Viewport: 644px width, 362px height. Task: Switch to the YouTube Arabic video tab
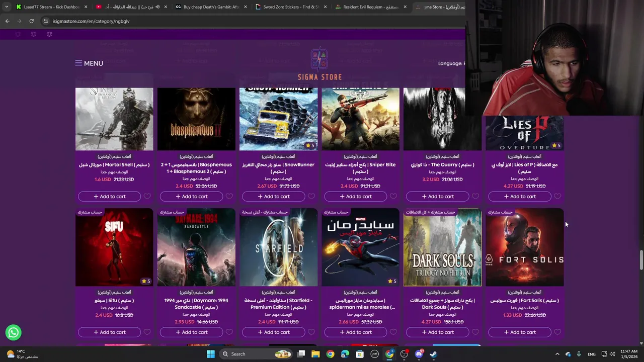(132, 7)
